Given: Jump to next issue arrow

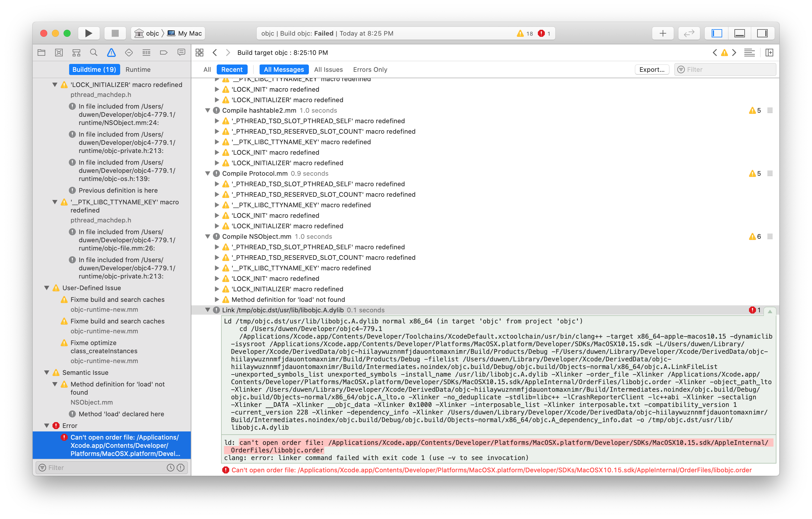Looking at the screenshot, I should [x=734, y=52].
